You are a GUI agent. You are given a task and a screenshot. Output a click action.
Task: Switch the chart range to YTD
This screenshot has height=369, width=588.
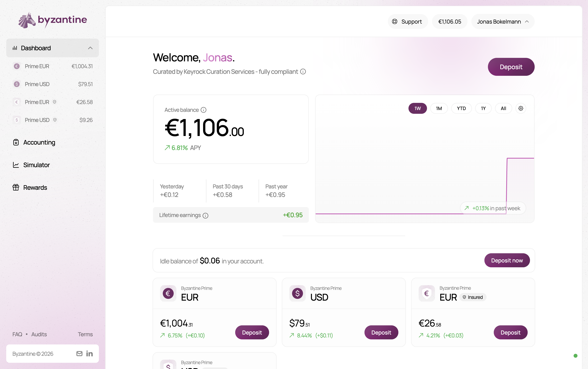pyautogui.click(x=461, y=108)
